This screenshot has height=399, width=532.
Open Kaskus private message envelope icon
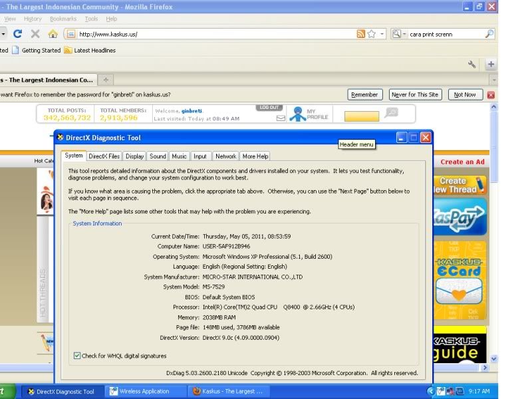[281, 118]
